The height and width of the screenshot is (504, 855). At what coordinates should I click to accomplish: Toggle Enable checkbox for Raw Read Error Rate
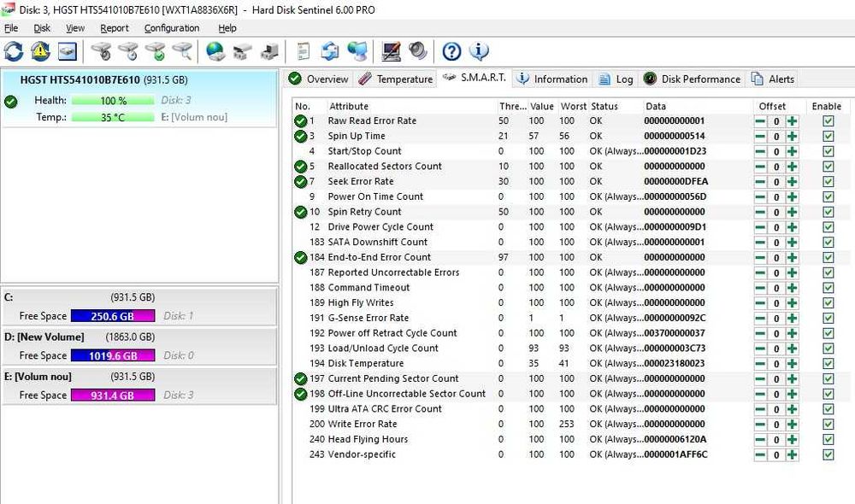[828, 121]
